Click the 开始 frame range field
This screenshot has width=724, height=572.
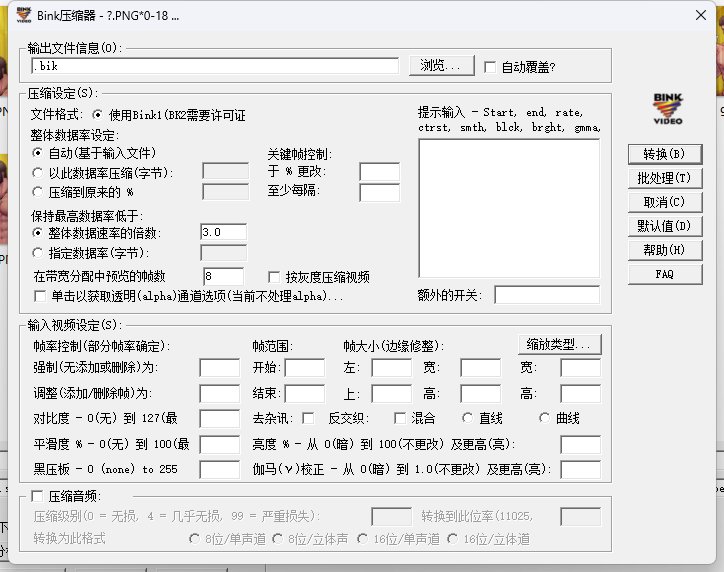[x=305, y=368]
